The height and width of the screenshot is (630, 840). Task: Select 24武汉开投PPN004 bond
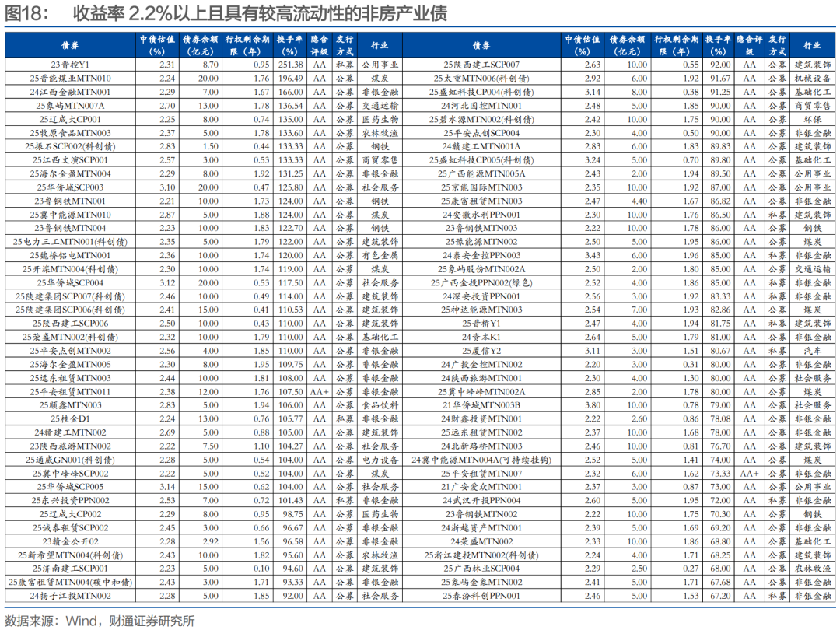tap(481, 500)
